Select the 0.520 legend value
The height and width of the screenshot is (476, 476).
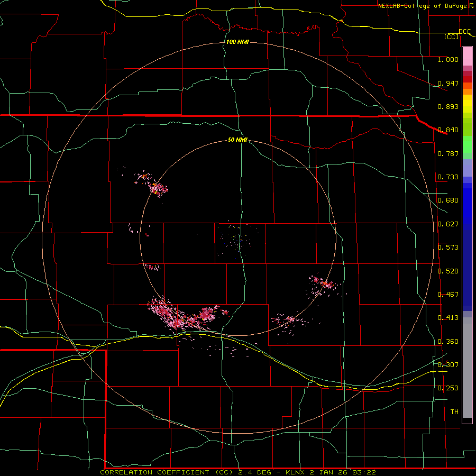448,271
